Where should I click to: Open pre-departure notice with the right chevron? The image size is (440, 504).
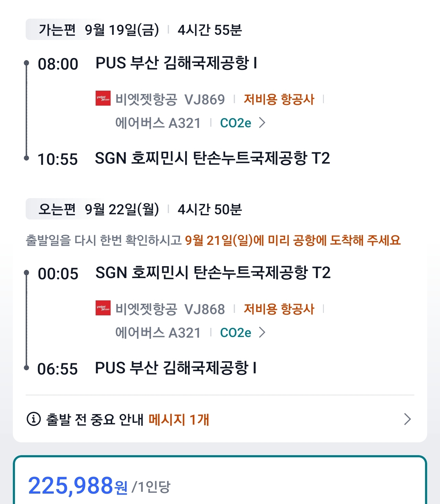coord(407,419)
